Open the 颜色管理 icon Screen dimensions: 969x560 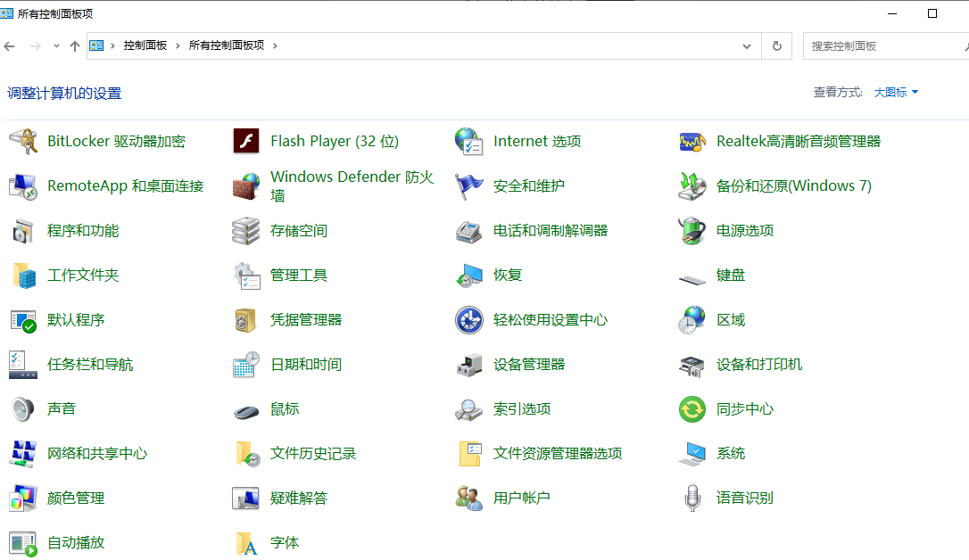[x=23, y=498]
